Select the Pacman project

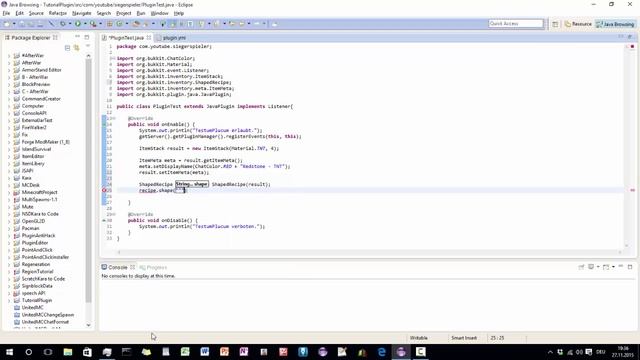[30, 228]
